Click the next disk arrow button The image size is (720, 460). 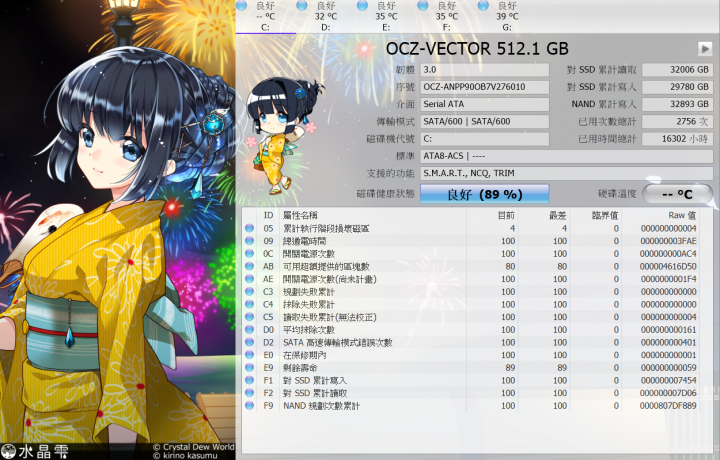[705, 48]
